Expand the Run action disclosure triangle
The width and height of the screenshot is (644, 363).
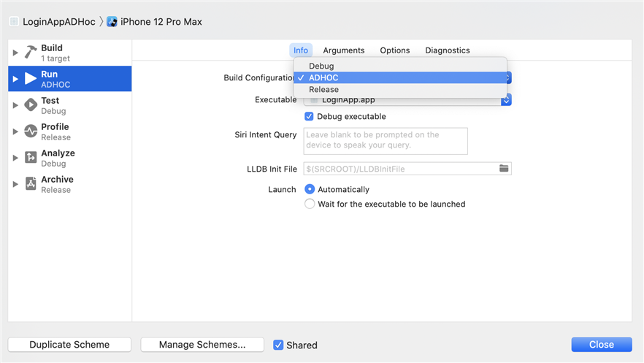15,79
